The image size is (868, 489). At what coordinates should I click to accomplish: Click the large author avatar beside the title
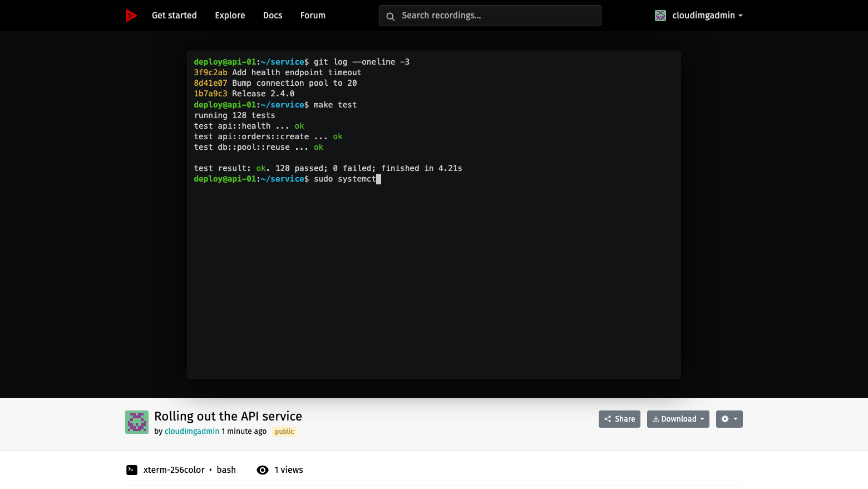point(137,422)
